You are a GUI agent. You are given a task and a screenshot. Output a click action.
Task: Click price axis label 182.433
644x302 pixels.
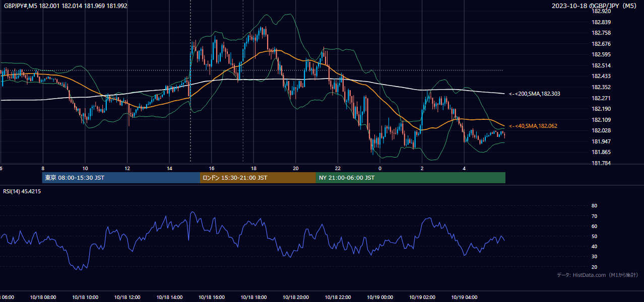601,76
